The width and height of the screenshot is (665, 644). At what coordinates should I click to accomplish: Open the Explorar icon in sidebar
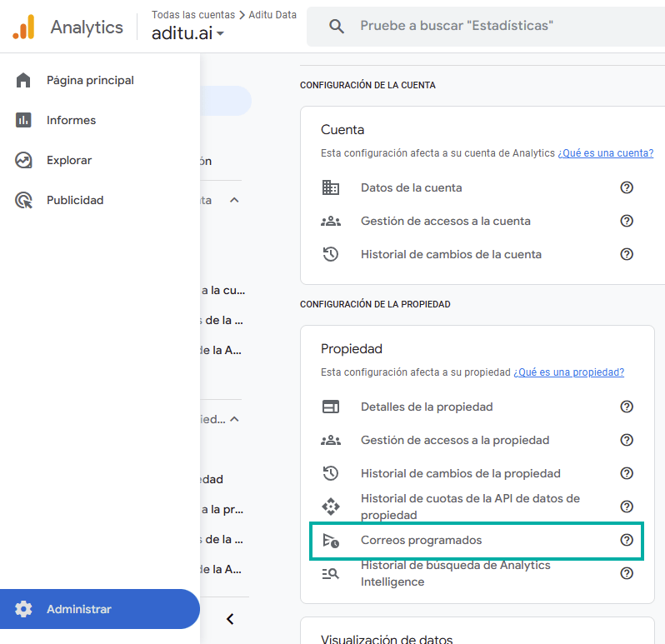pos(23,160)
